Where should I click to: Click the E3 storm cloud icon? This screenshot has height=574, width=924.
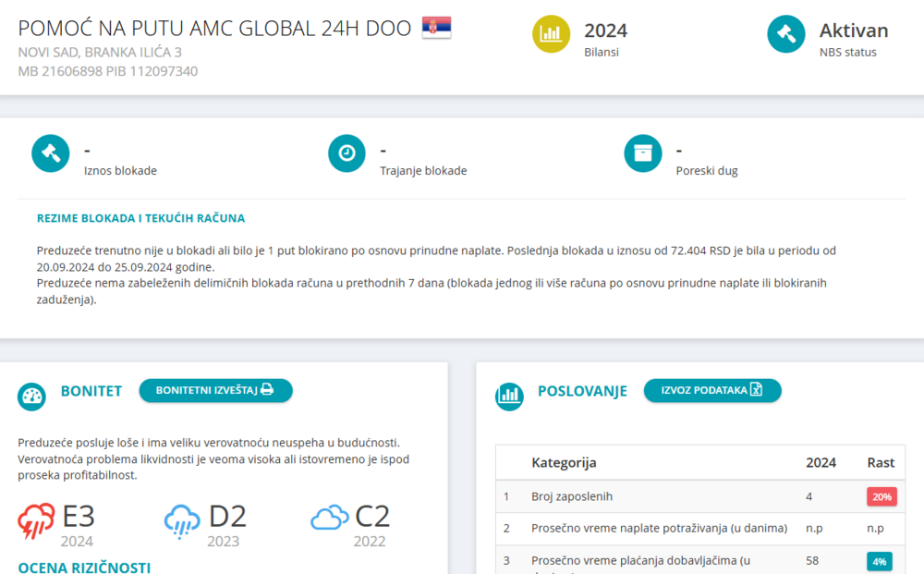pos(37,521)
